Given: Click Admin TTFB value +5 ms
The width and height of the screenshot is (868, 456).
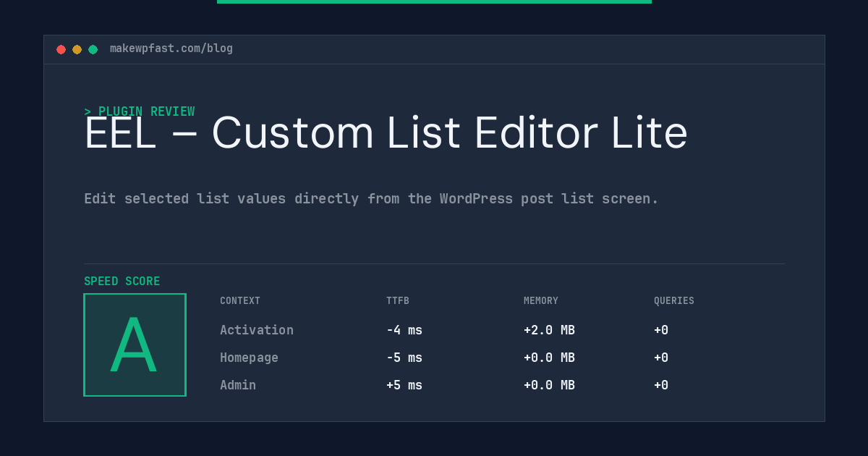Looking at the screenshot, I should coord(404,385).
